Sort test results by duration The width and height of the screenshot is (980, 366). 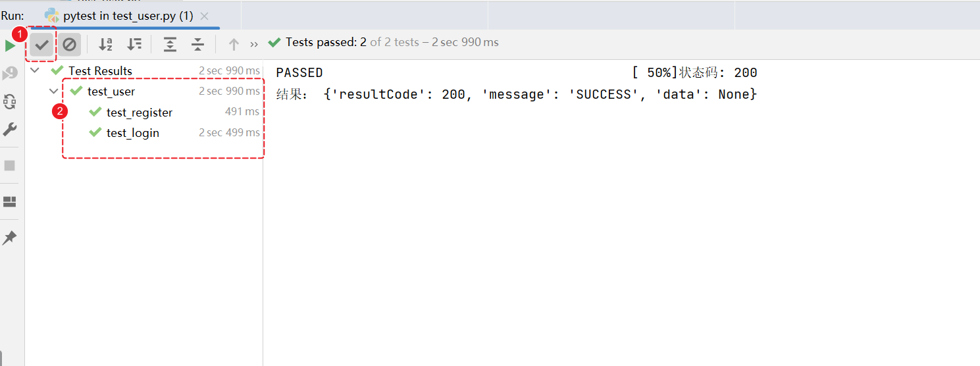pyautogui.click(x=134, y=45)
